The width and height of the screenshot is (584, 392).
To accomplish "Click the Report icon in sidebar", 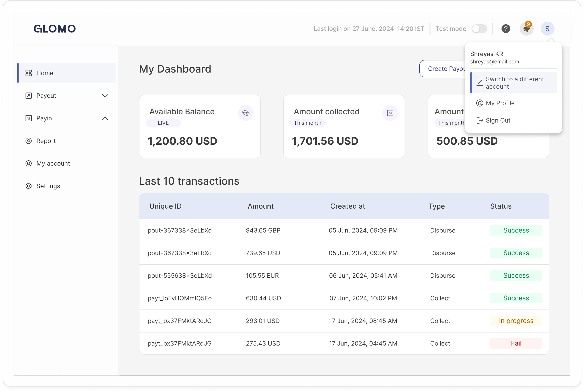I will 29,141.
